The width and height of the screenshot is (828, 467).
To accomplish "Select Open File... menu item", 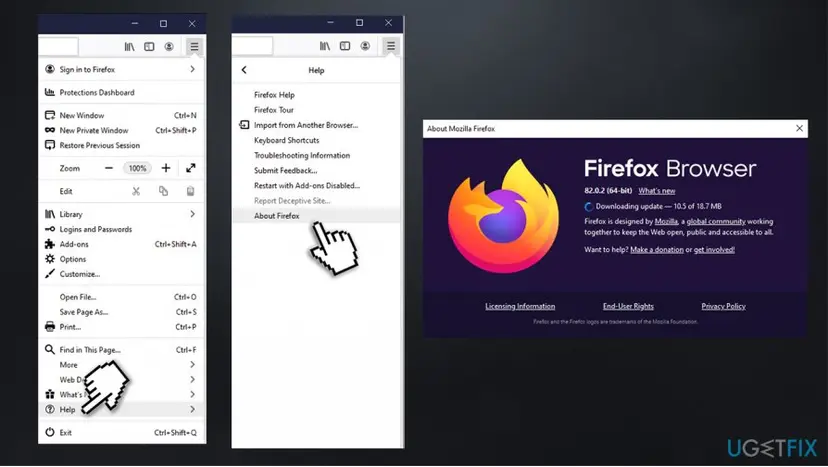I will tap(122, 297).
